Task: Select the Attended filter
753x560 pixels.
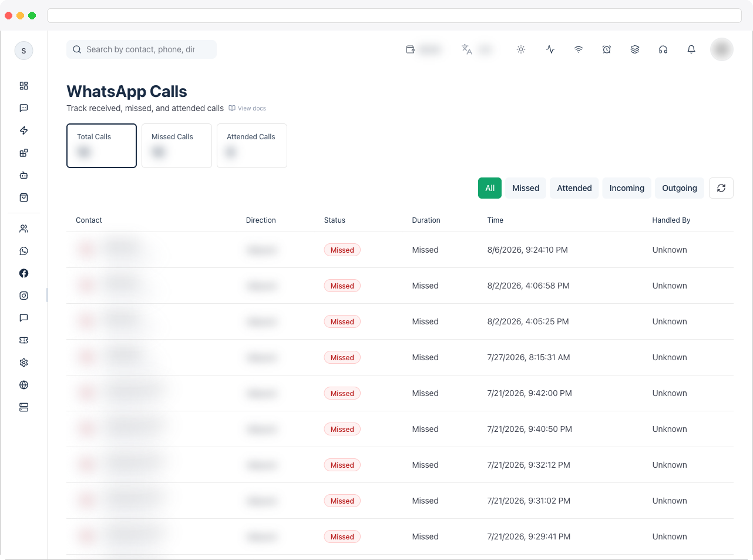Action: pyautogui.click(x=574, y=188)
